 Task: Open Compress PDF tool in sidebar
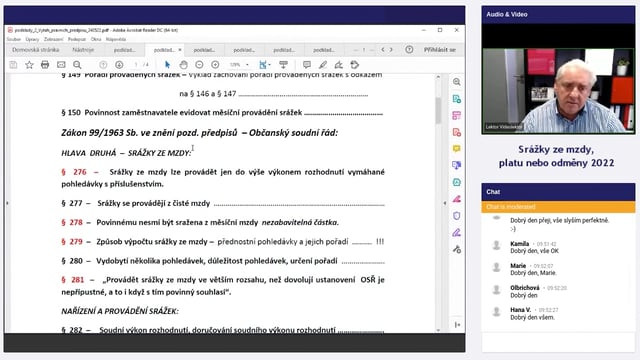coord(457,182)
